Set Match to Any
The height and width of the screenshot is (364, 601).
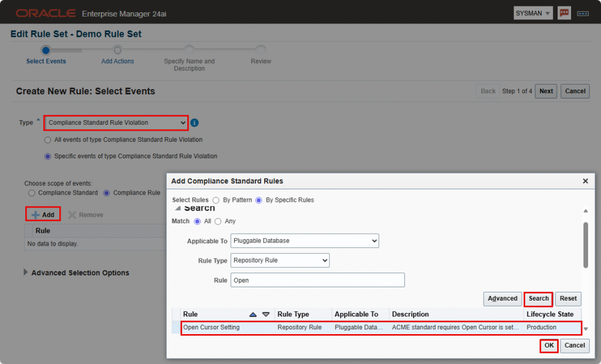coord(218,221)
